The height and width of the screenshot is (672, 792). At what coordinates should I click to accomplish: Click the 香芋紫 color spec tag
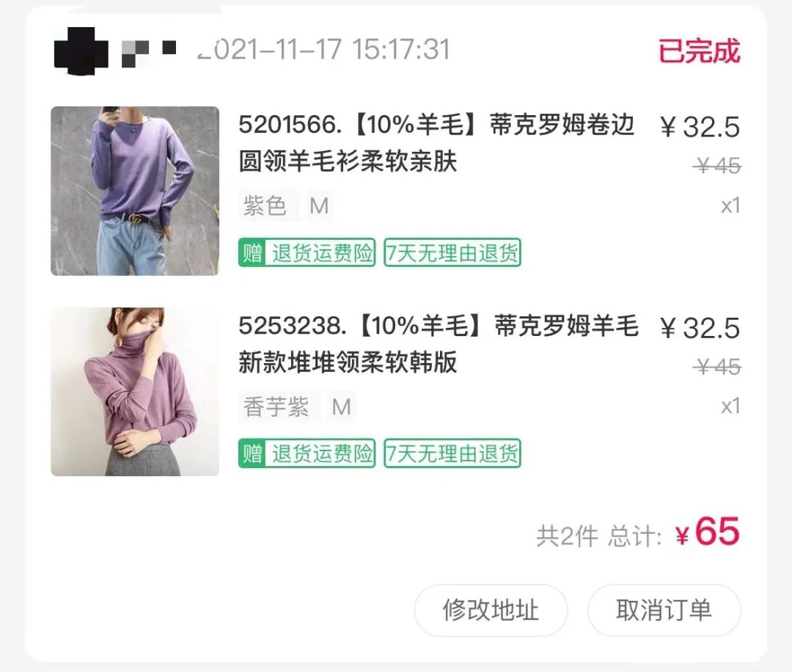tap(276, 406)
